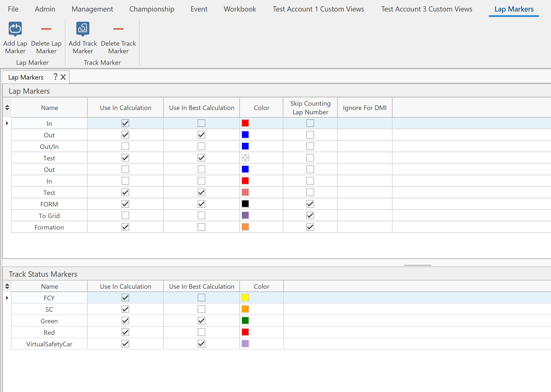Enable Use In Best Calculation for Red
The height and width of the screenshot is (392, 551).
click(201, 332)
